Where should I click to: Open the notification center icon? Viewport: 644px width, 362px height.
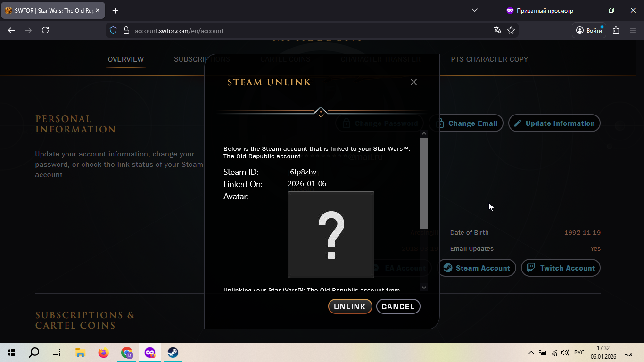click(x=628, y=353)
